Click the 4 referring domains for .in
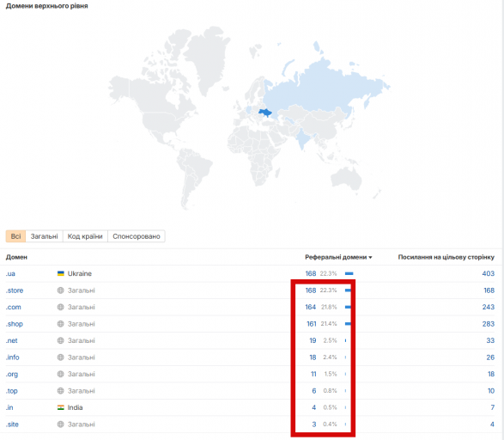 click(314, 407)
